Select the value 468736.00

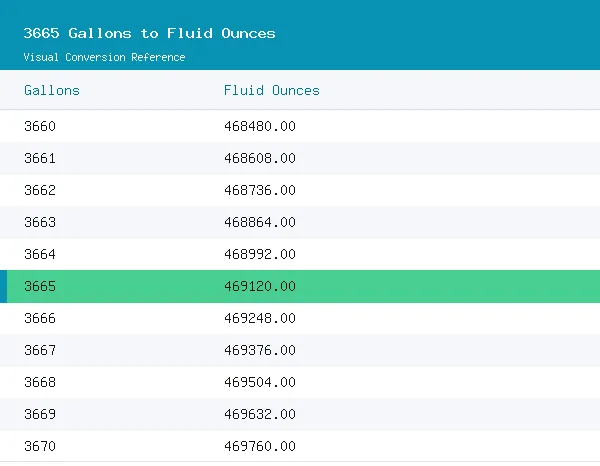(x=260, y=190)
